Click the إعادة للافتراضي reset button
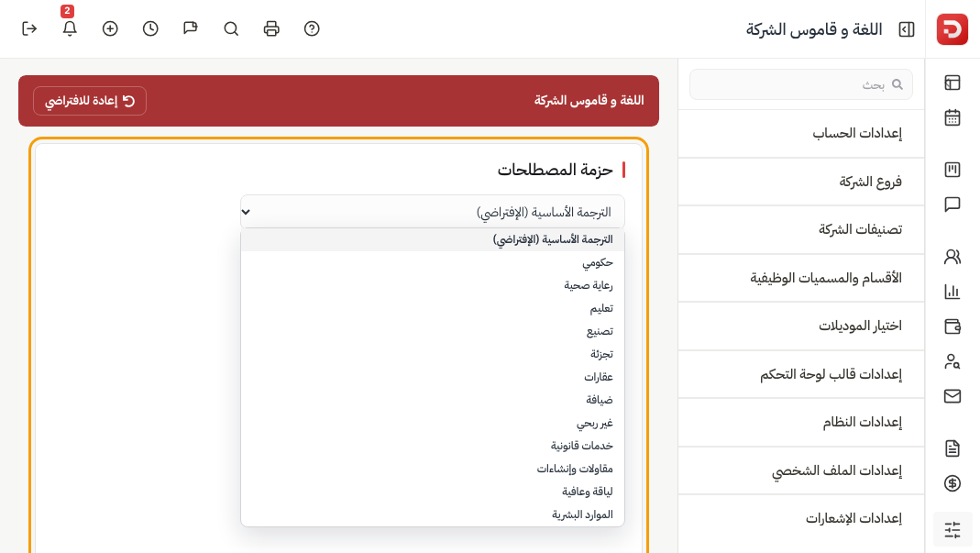The height and width of the screenshot is (553, 980). (x=90, y=101)
